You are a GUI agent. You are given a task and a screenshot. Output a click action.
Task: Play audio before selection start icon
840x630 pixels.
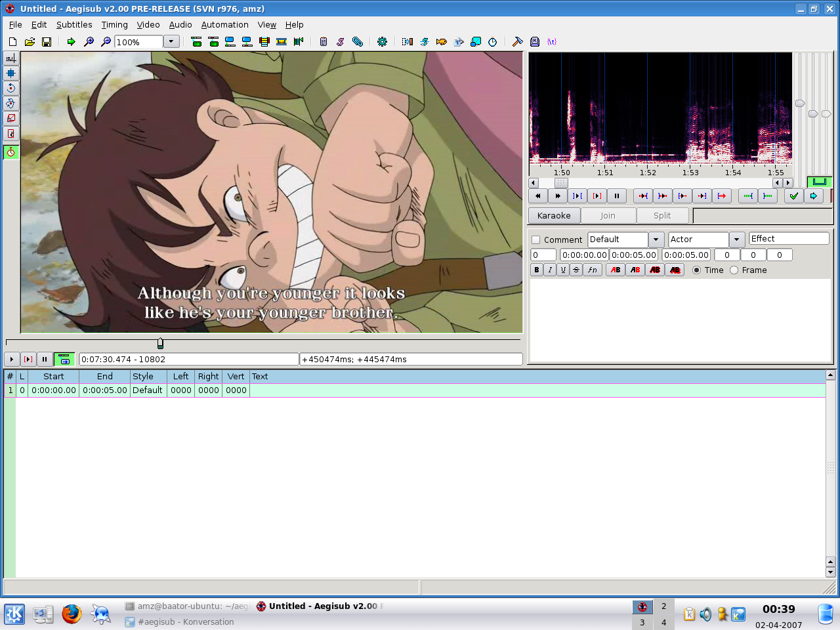643,196
